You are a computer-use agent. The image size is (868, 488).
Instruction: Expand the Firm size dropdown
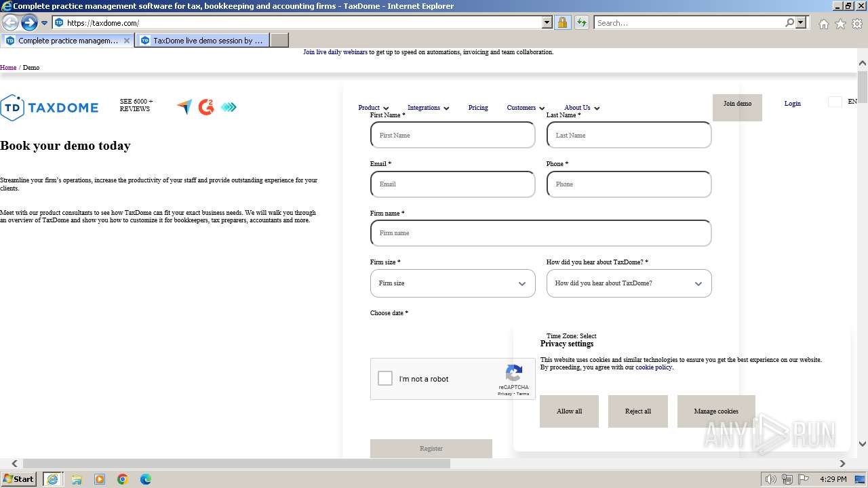(x=452, y=283)
